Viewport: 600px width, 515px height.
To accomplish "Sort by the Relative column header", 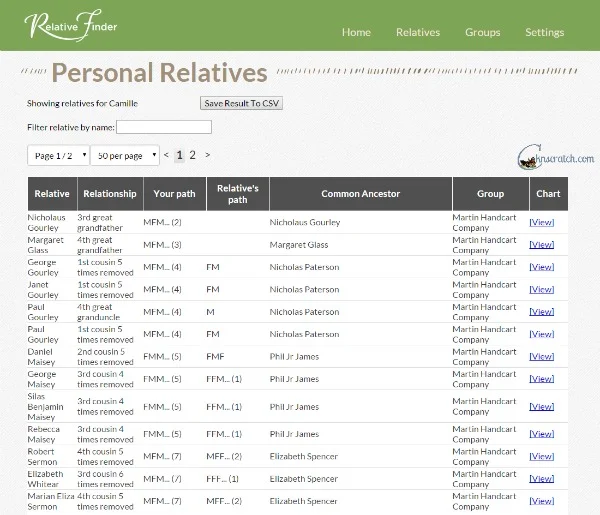I will pos(52,194).
